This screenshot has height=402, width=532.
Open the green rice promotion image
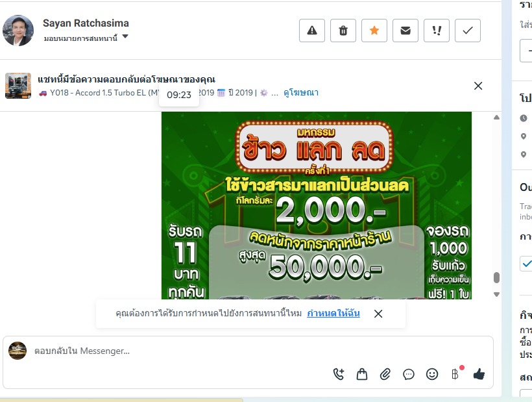pos(317,205)
